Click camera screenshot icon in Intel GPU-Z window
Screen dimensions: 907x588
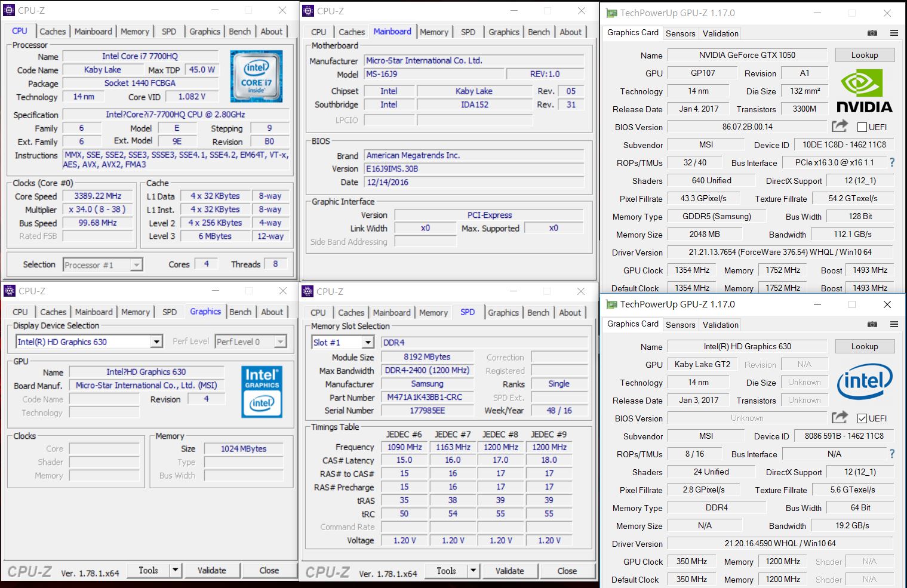pos(872,324)
